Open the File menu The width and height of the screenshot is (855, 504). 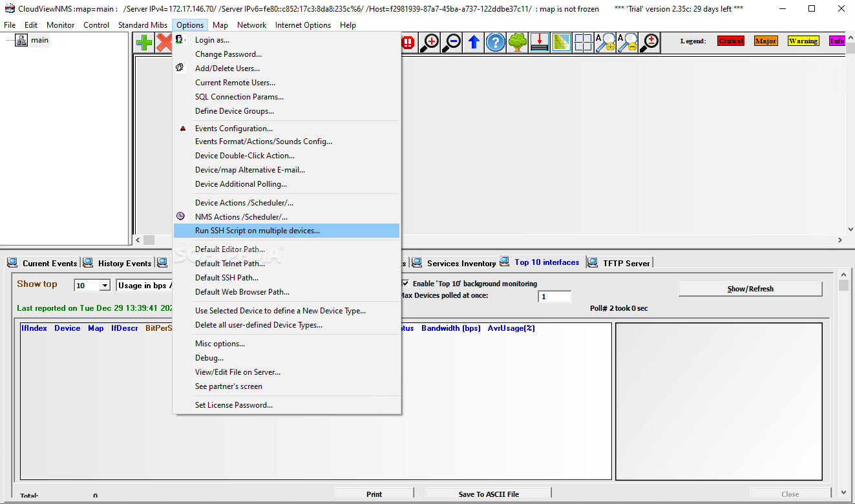click(x=10, y=25)
